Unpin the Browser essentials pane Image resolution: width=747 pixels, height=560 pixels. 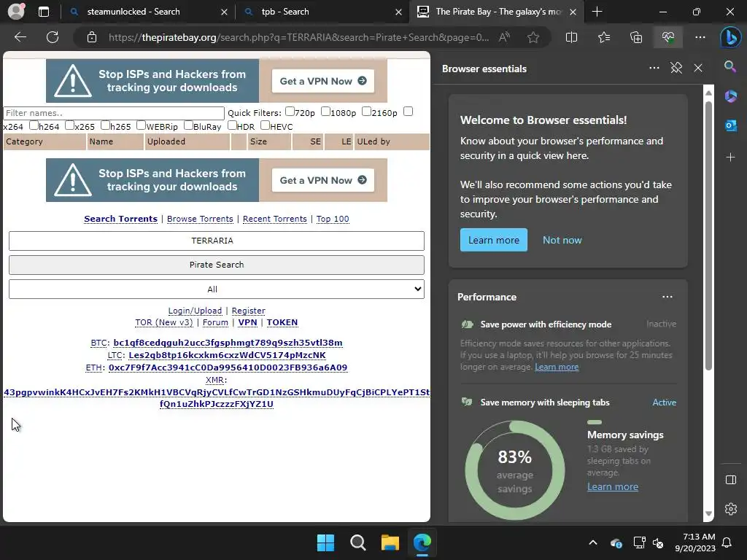(x=676, y=68)
